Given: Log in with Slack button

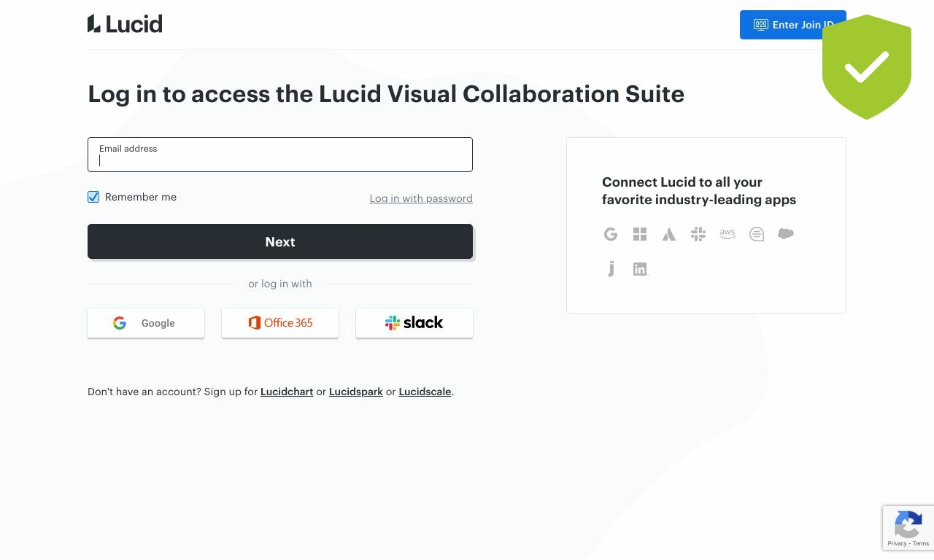Looking at the screenshot, I should click(x=414, y=323).
